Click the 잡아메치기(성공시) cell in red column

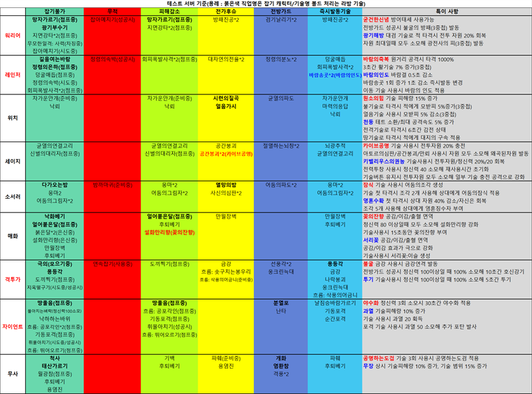[x=112, y=20]
